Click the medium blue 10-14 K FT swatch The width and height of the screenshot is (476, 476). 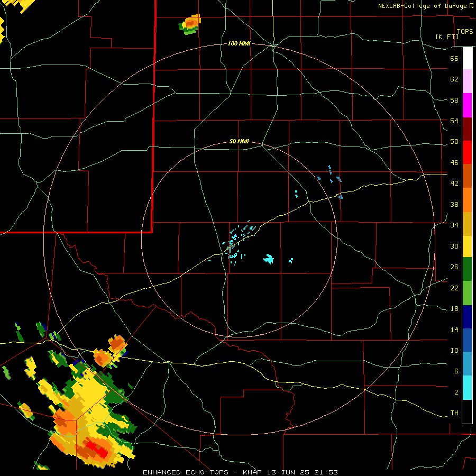[x=467, y=340]
